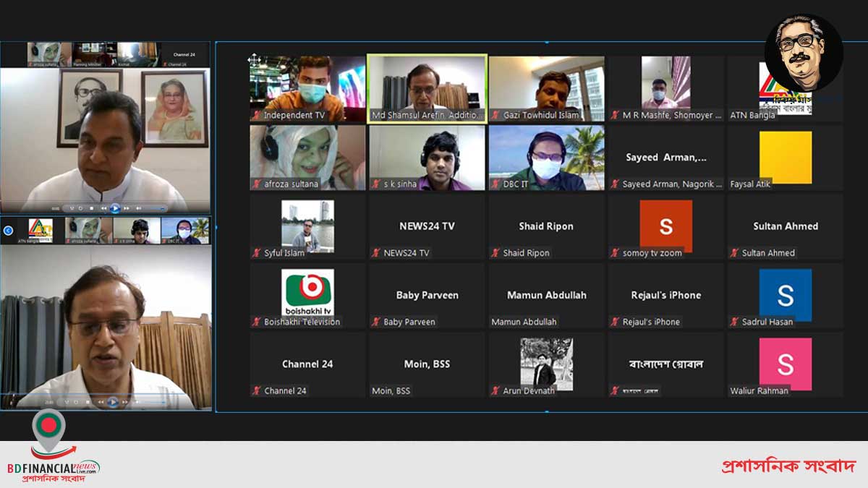The height and width of the screenshot is (488, 868).
Task: Click the muted mic icon beside Arun Devnath
Action: [x=495, y=390]
